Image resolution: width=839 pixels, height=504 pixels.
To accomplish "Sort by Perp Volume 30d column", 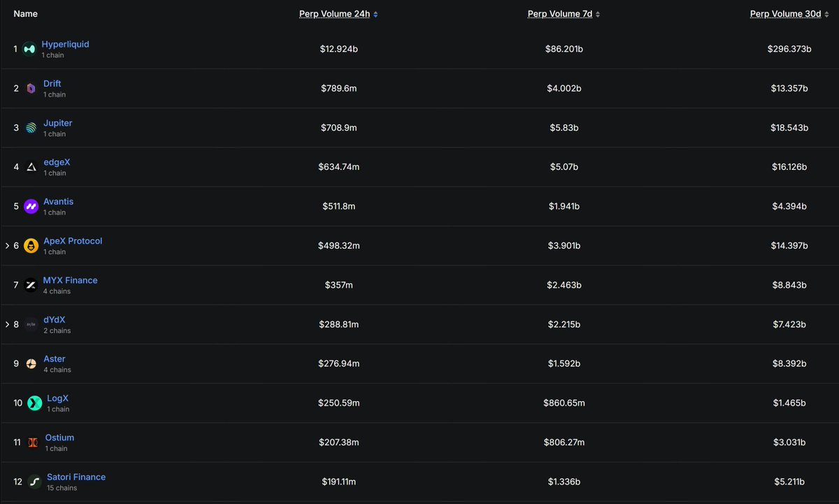I will click(789, 14).
